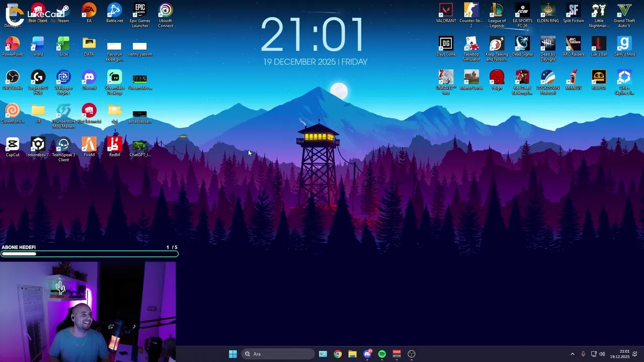Select the LOCKDOWN Protocol shortcut
The height and width of the screenshot is (362, 644).
coord(548,82)
